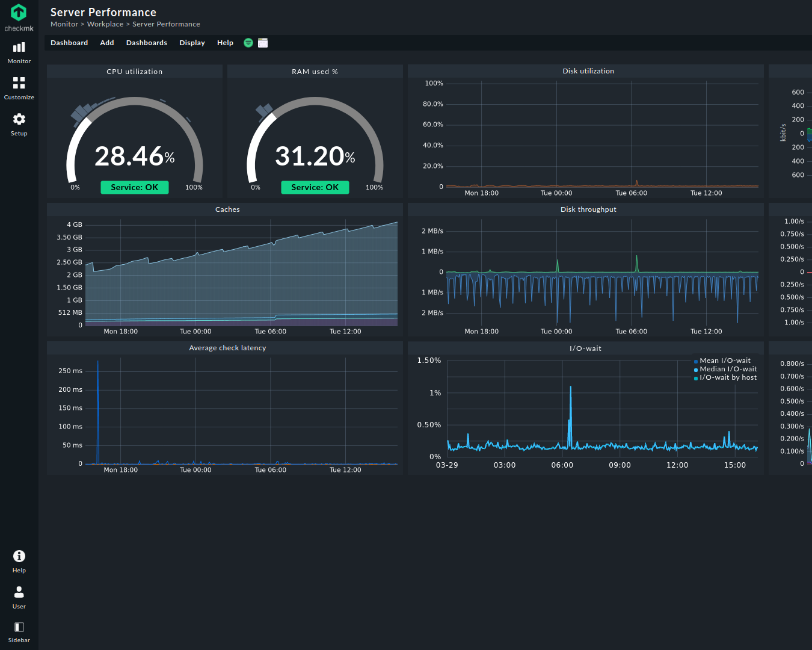Click the Monitor breadcrumb link
This screenshot has width=812, height=650.
[64, 24]
